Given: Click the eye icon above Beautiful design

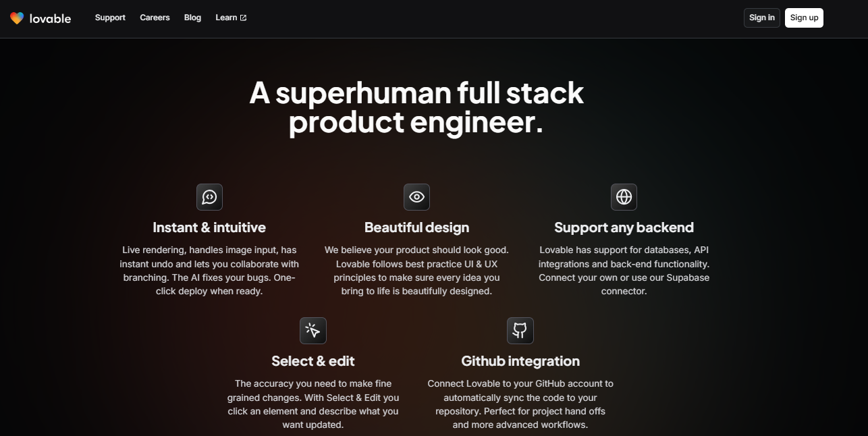Looking at the screenshot, I should point(416,197).
